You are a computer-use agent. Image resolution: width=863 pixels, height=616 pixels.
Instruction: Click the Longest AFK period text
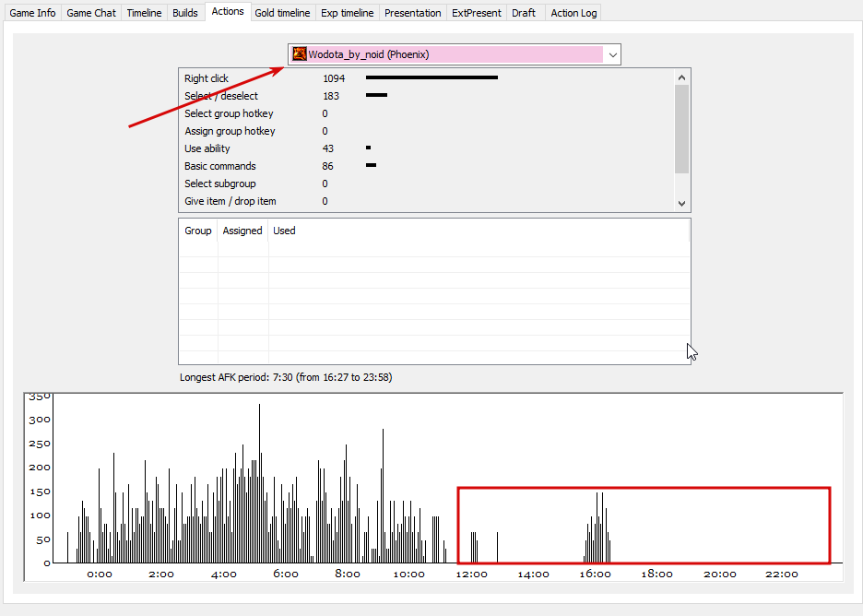point(286,378)
